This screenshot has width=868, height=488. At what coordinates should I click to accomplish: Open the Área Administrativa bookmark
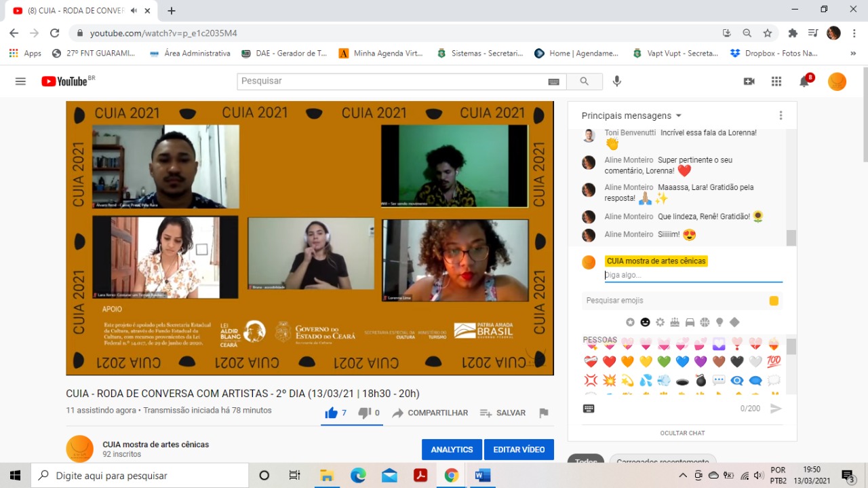tap(190, 53)
